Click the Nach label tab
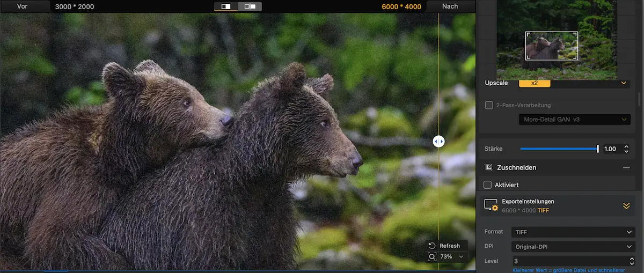This screenshot has height=273, width=644. pyautogui.click(x=450, y=6)
